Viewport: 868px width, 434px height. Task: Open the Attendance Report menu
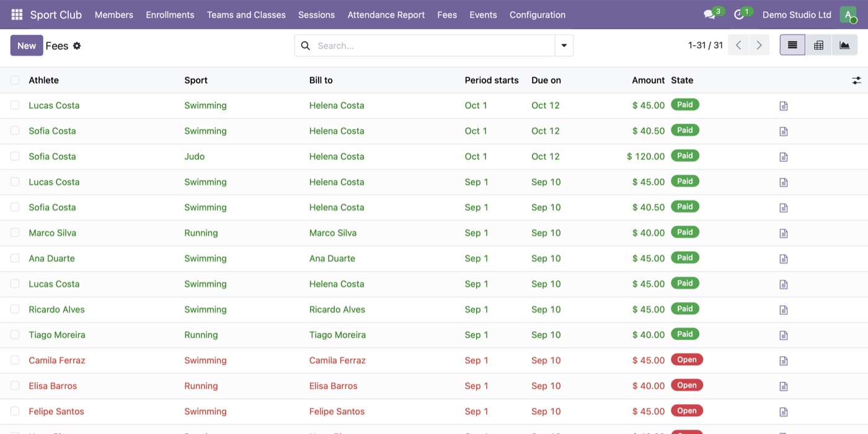(x=386, y=14)
